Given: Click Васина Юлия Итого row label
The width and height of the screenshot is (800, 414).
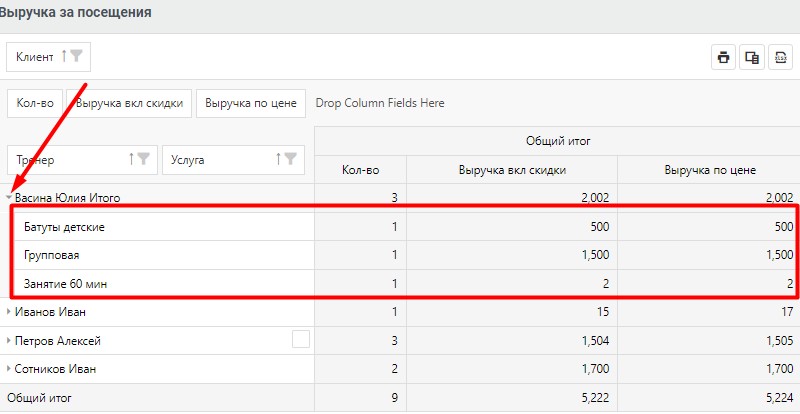Looking at the screenshot, I should (x=68, y=198).
